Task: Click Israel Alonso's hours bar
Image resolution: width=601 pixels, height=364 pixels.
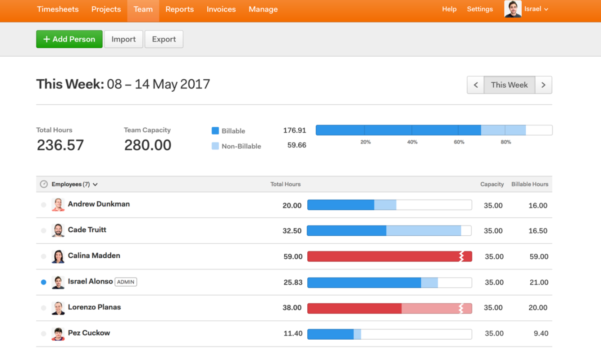Action: pos(390,283)
